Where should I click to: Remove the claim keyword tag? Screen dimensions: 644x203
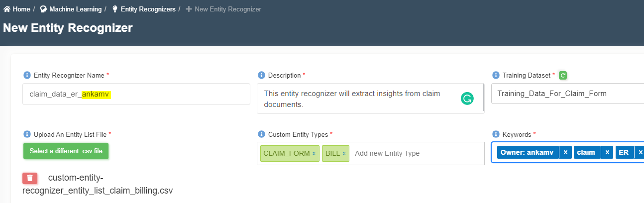(607, 152)
